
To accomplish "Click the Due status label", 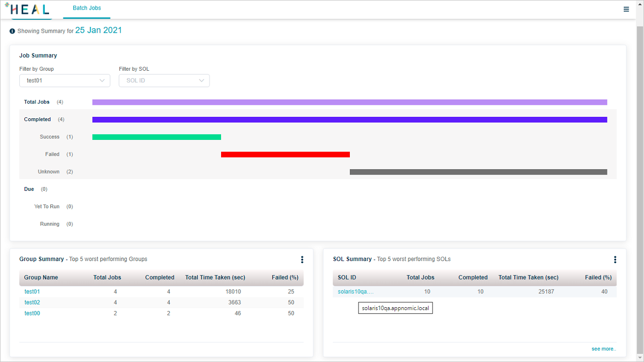I will [29, 189].
